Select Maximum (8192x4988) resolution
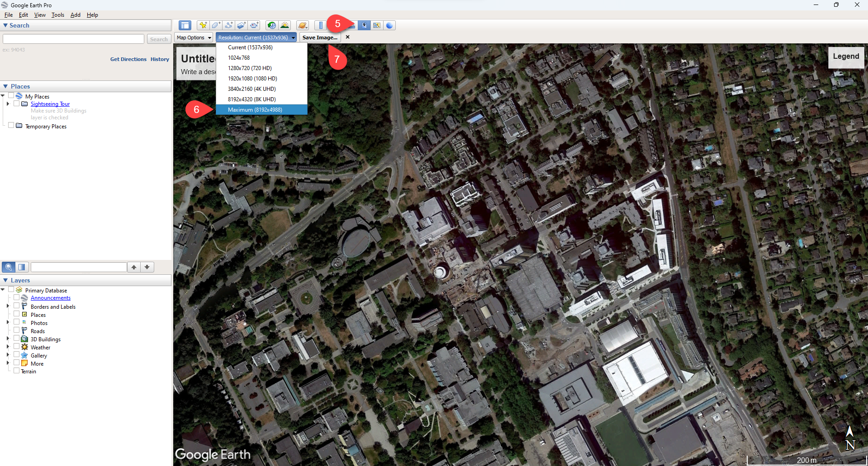This screenshot has width=868, height=466. tap(261, 109)
